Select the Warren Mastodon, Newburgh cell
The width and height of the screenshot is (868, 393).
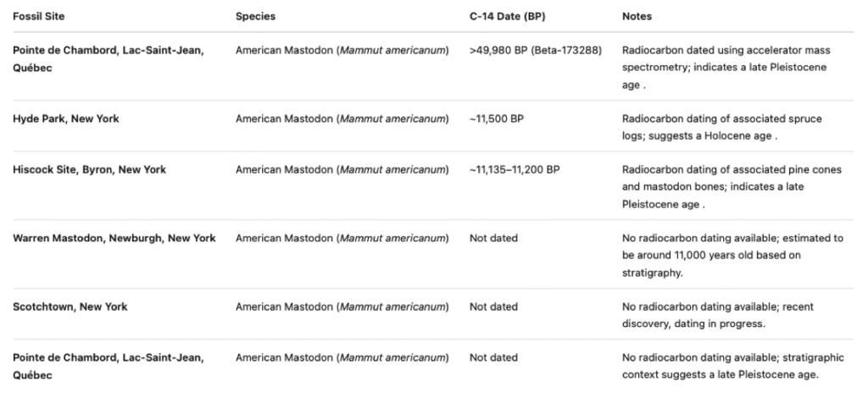pyautogui.click(x=114, y=238)
